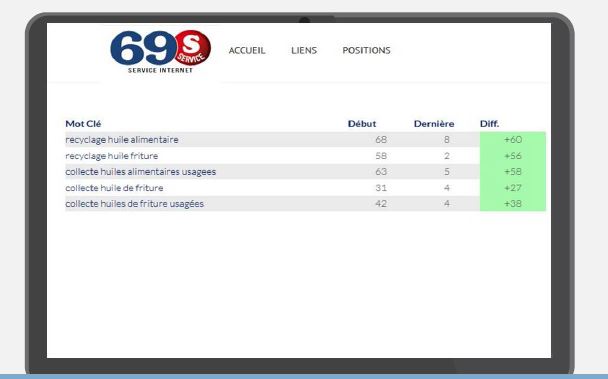This screenshot has width=608, height=379.
Task: Click the Dernière column header
Action: coord(434,124)
